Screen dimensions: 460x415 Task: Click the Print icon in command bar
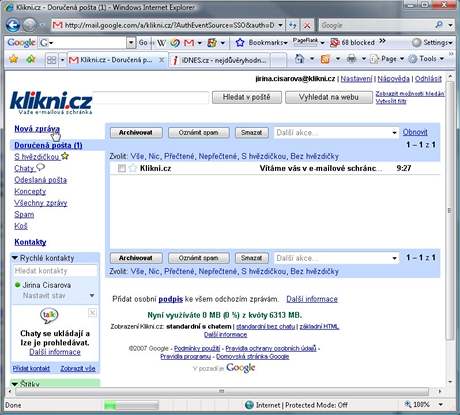[x=351, y=59]
